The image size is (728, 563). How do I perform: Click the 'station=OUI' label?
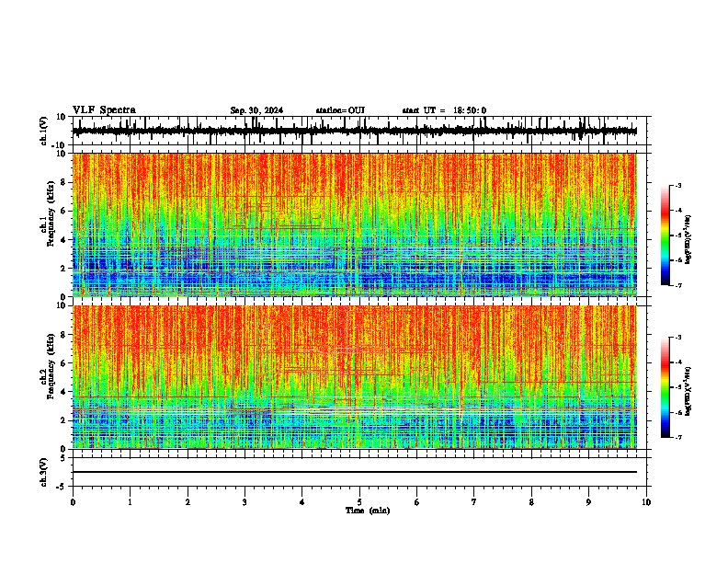(x=340, y=110)
